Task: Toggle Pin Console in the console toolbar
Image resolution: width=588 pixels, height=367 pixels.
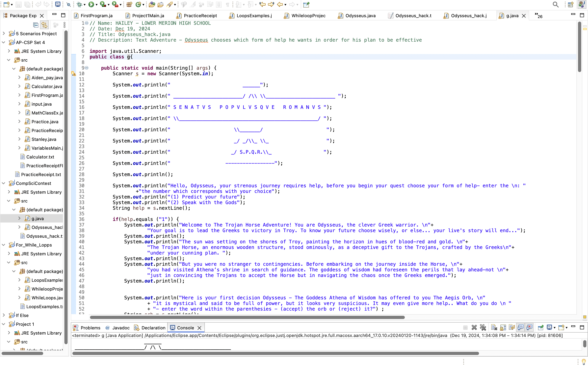Action: [540, 327]
